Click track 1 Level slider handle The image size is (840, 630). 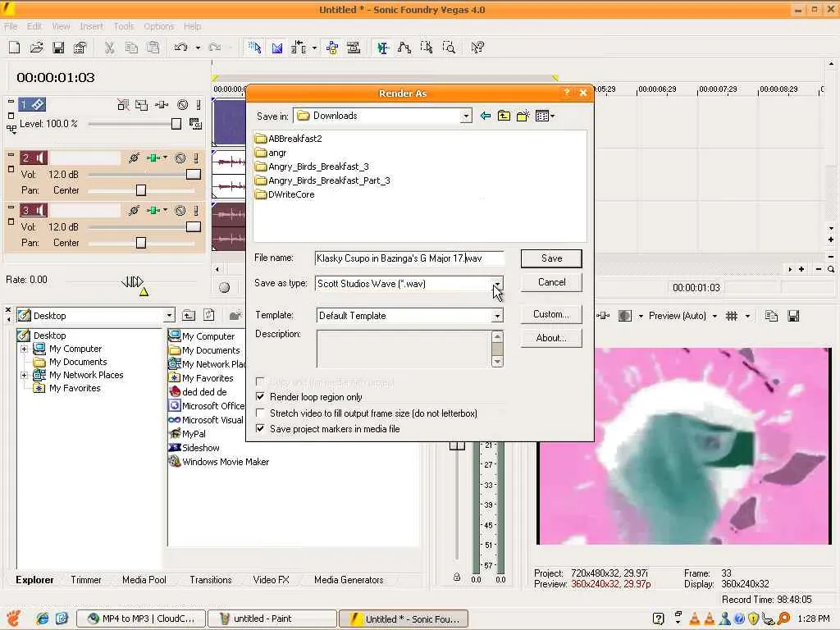click(x=176, y=124)
